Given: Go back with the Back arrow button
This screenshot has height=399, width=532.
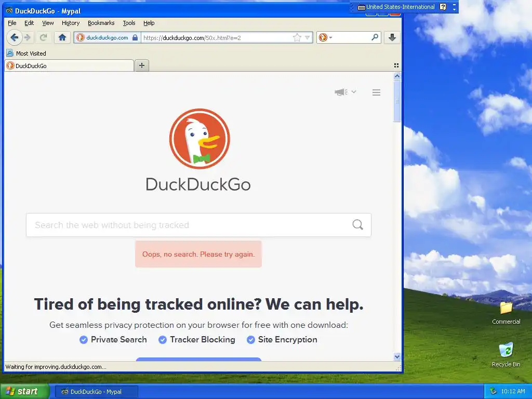Looking at the screenshot, I should tap(14, 37).
